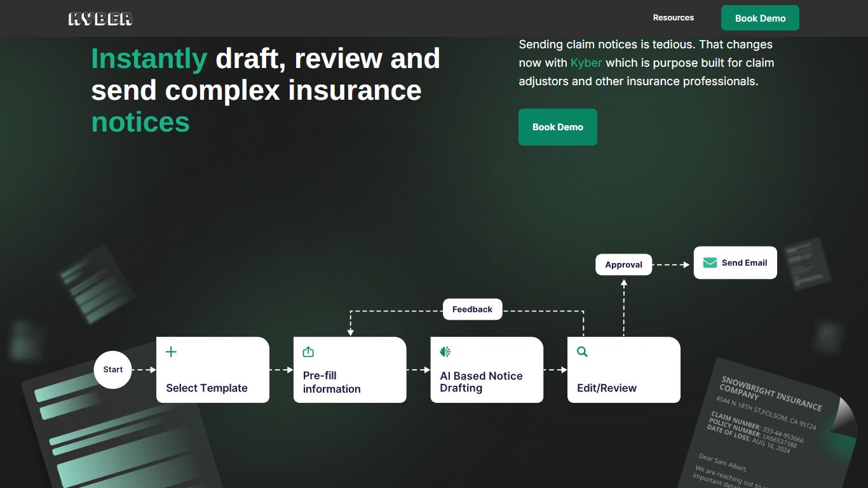Click the Edit/Review workflow card
Viewport: 868px width, 488px height.
click(x=623, y=370)
